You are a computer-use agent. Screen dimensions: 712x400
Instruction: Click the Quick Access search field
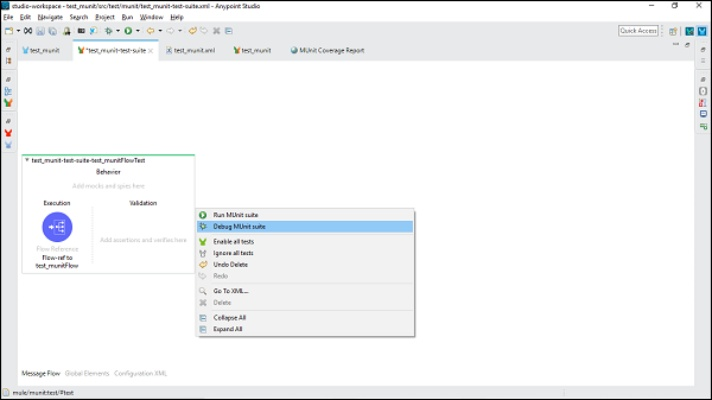[x=639, y=31]
